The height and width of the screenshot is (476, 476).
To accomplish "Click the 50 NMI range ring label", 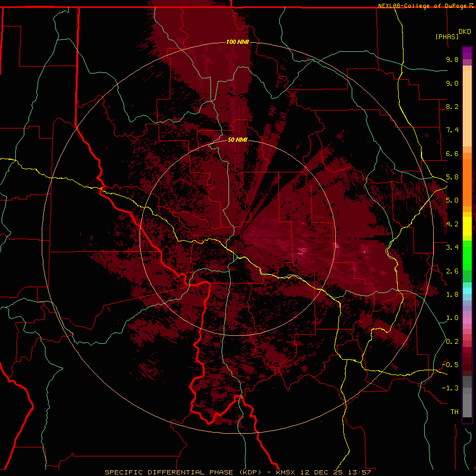I will click(237, 140).
